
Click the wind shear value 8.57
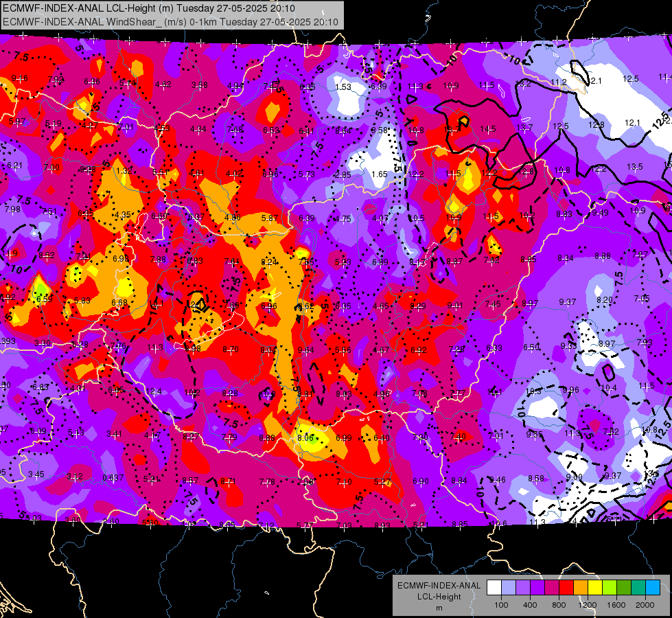coord(190,481)
